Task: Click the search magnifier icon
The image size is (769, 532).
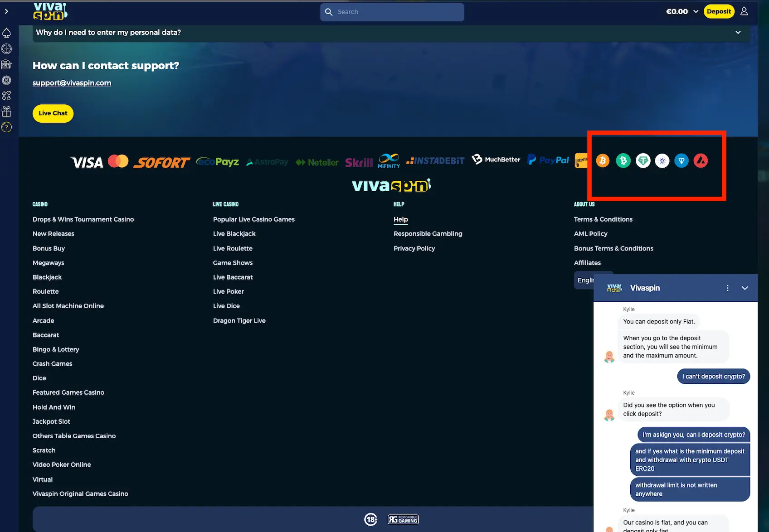Action: pyautogui.click(x=329, y=12)
